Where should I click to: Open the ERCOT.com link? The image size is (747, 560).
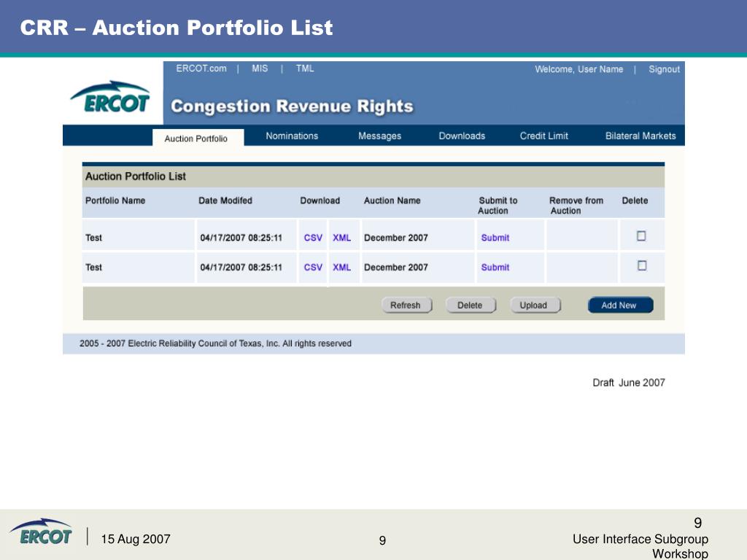201,69
